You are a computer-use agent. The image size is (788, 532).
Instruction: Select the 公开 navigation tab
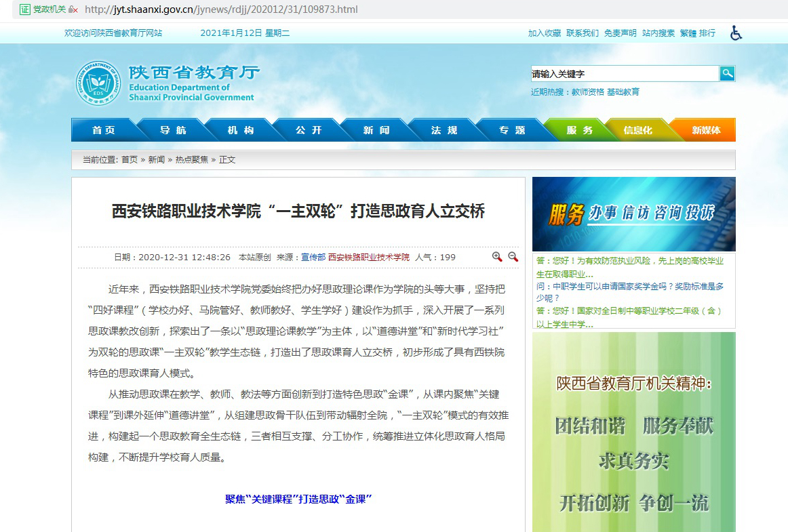309,130
